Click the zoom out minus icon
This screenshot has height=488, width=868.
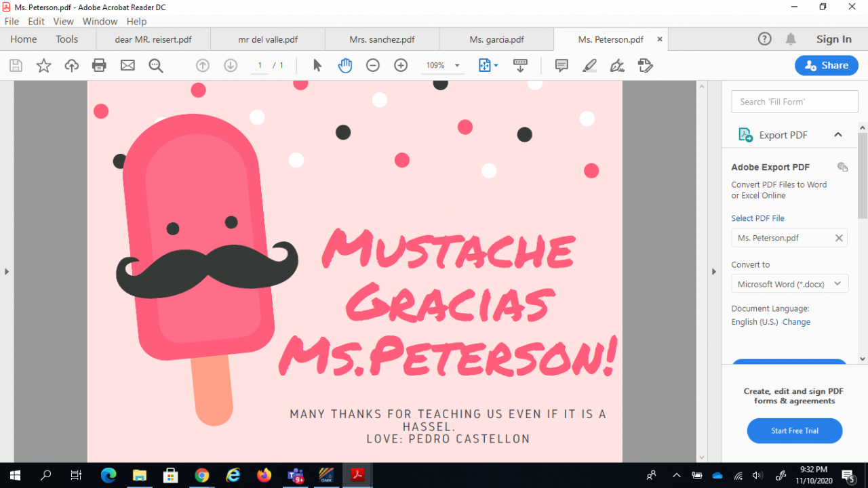pos(373,66)
